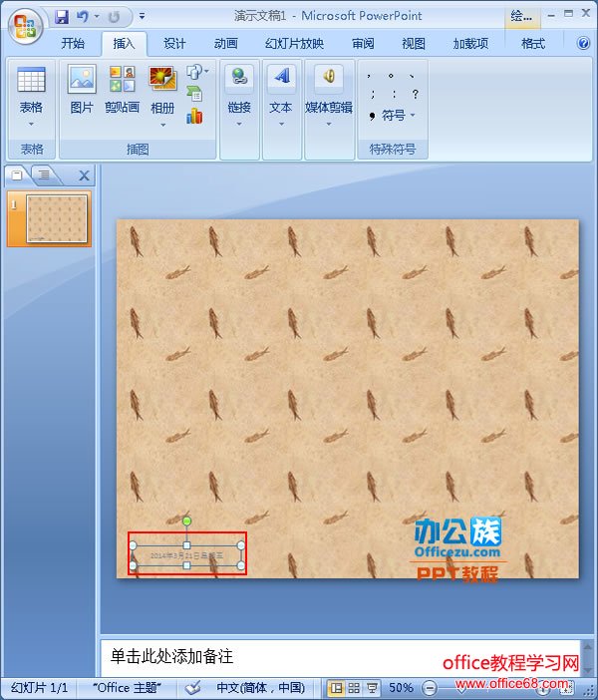The width and height of the screenshot is (598, 700).
Task: Open PowerPoint Help question mark icon
Action: click(583, 43)
